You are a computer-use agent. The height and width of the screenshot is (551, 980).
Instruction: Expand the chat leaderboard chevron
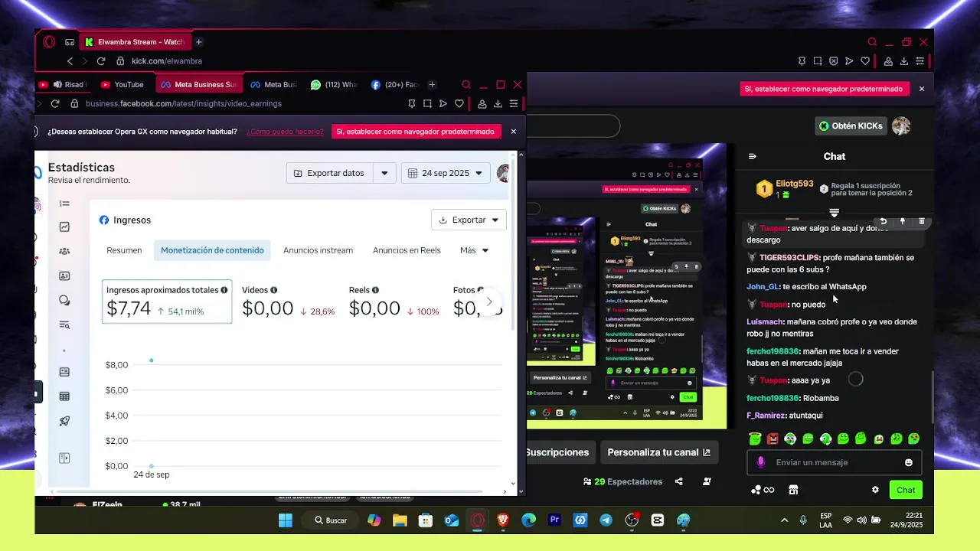(835, 213)
